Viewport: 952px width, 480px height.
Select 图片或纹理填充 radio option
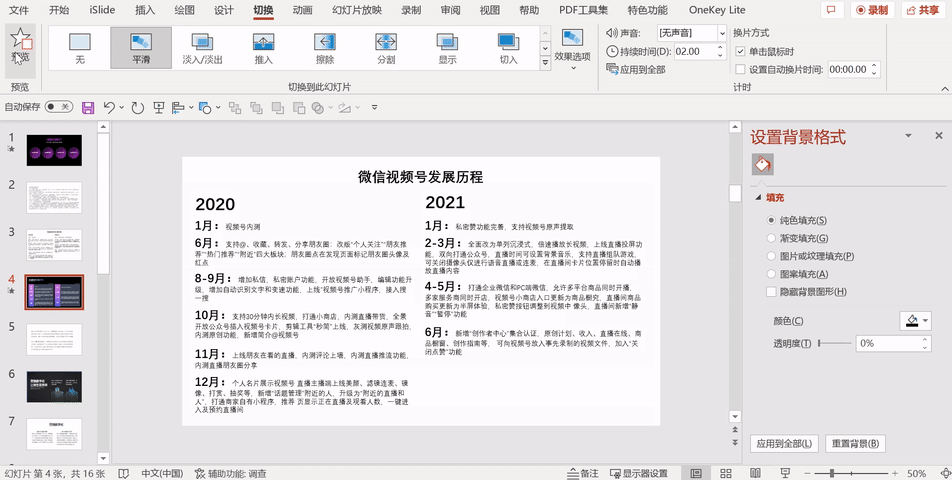coord(771,256)
